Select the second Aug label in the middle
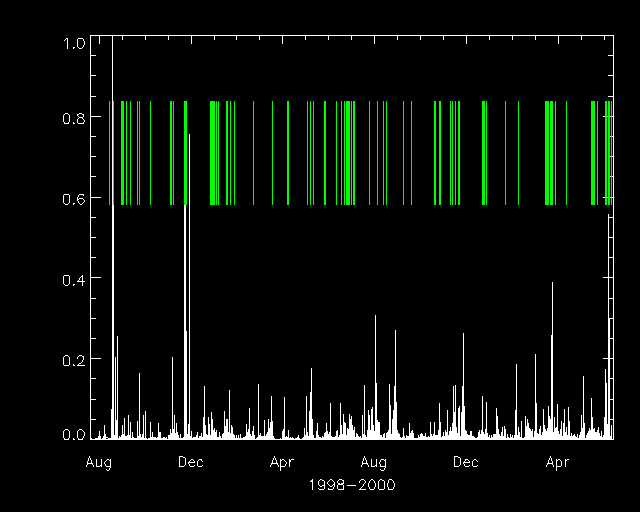This screenshot has width=640, height=512. pyautogui.click(x=374, y=462)
